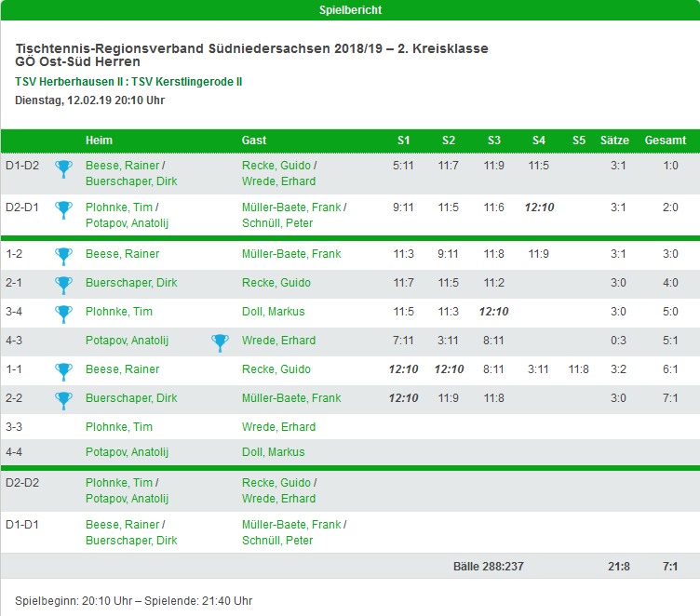Click the trophy icon in the D2-D1 row

(63, 210)
